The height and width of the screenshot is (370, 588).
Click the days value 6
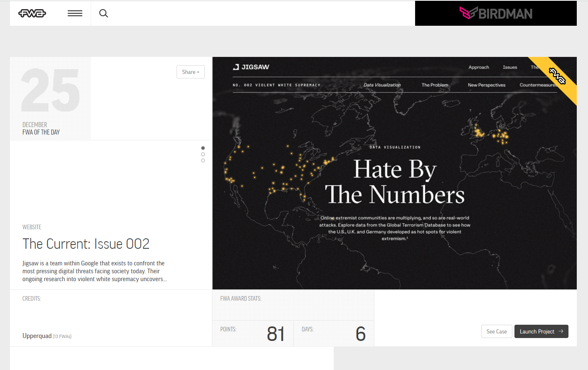click(x=361, y=334)
